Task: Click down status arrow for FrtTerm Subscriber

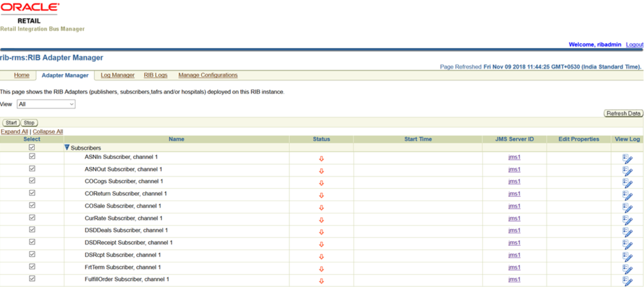Action: pos(322,269)
